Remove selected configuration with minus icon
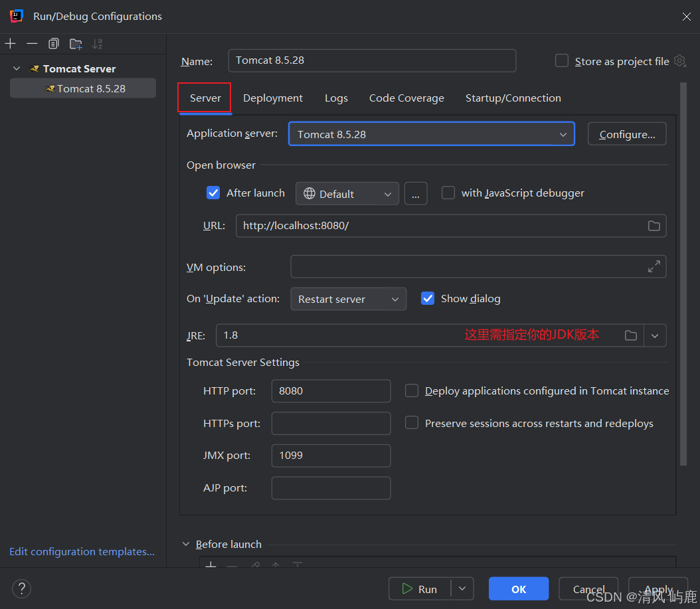Screen dimensions: 700x609 coord(32,44)
